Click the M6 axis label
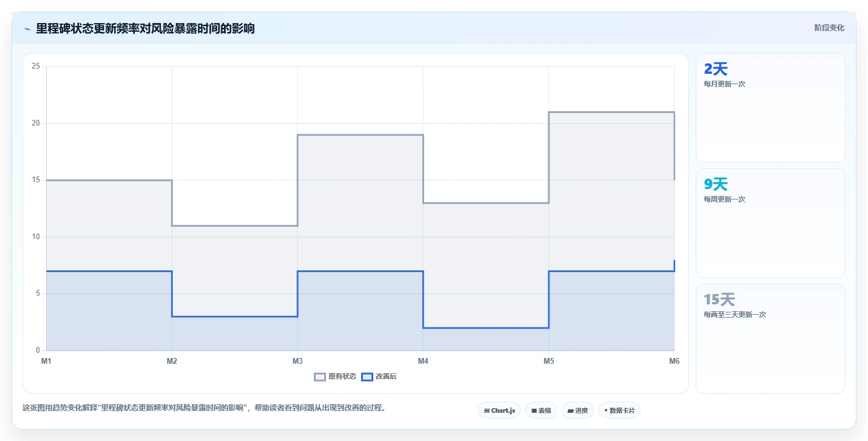This screenshot has width=868, height=441. (x=674, y=361)
